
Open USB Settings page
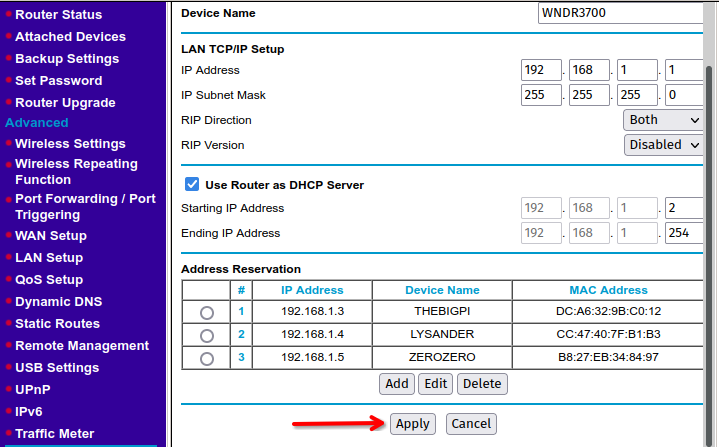pyautogui.click(x=57, y=368)
